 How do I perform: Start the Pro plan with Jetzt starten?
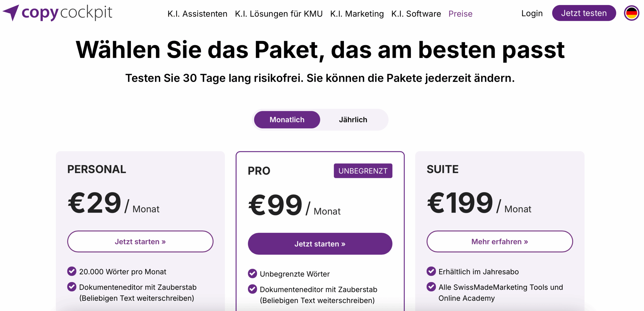point(320,244)
